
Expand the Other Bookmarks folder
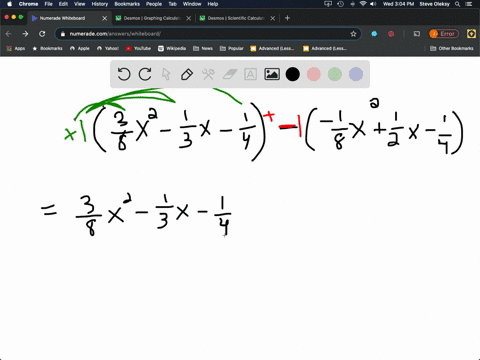click(452, 48)
